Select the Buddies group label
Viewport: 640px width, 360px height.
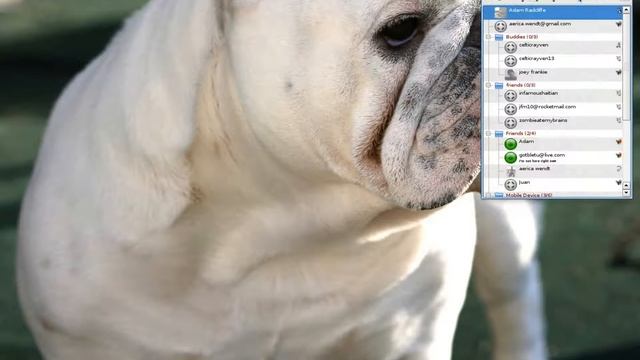(x=522, y=37)
